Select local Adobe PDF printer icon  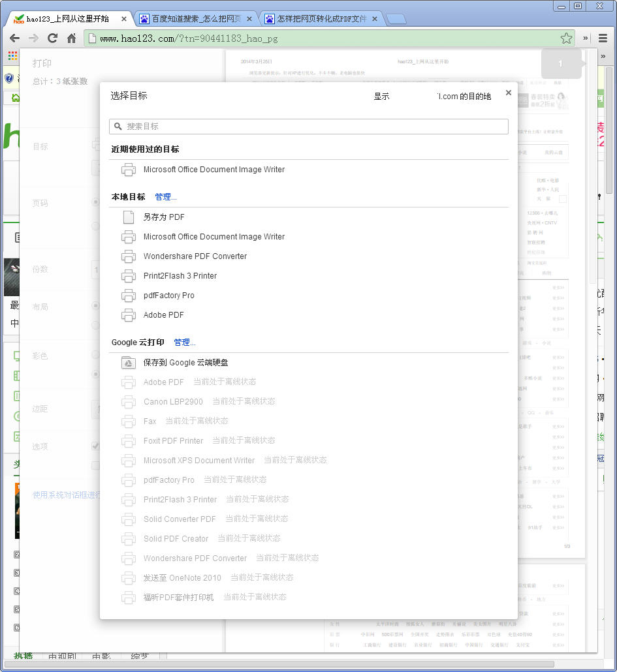[129, 315]
